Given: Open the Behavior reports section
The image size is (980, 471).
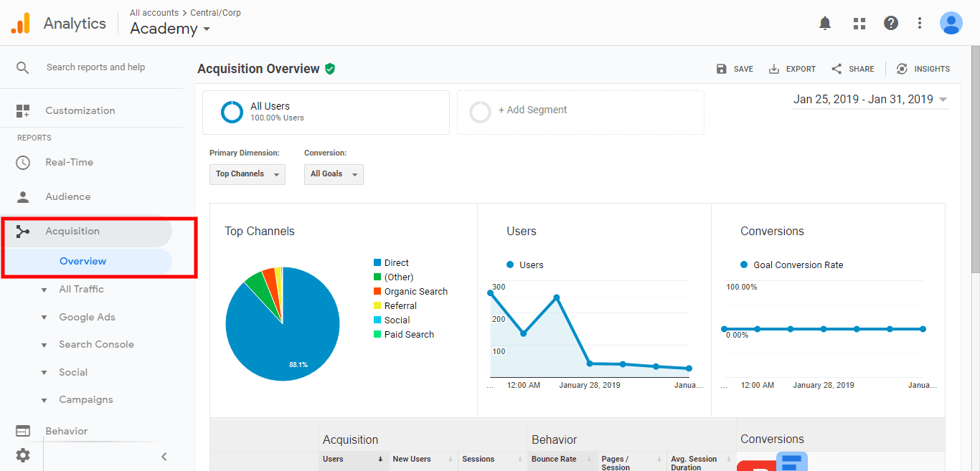Looking at the screenshot, I should tap(66, 431).
